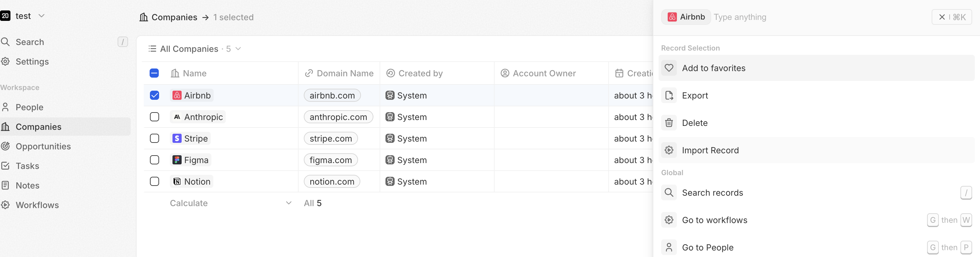Uncheck the Airbnb row checkbox
The height and width of the screenshot is (257, 980).
click(x=155, y=95)
